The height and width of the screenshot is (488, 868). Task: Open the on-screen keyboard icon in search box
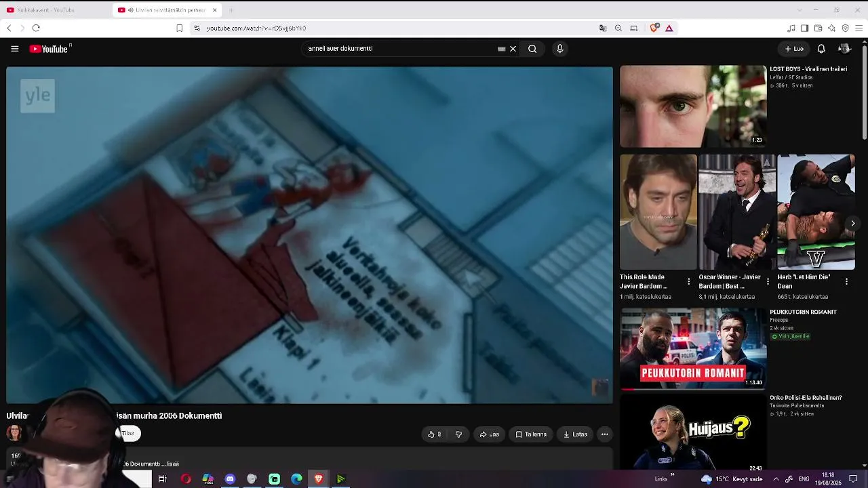coord(501,49)
